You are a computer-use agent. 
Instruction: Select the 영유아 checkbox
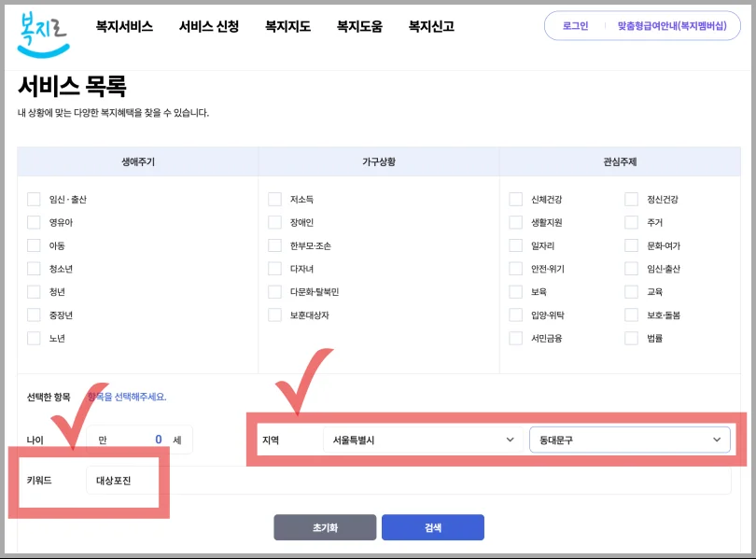click(x=33, y=222)
